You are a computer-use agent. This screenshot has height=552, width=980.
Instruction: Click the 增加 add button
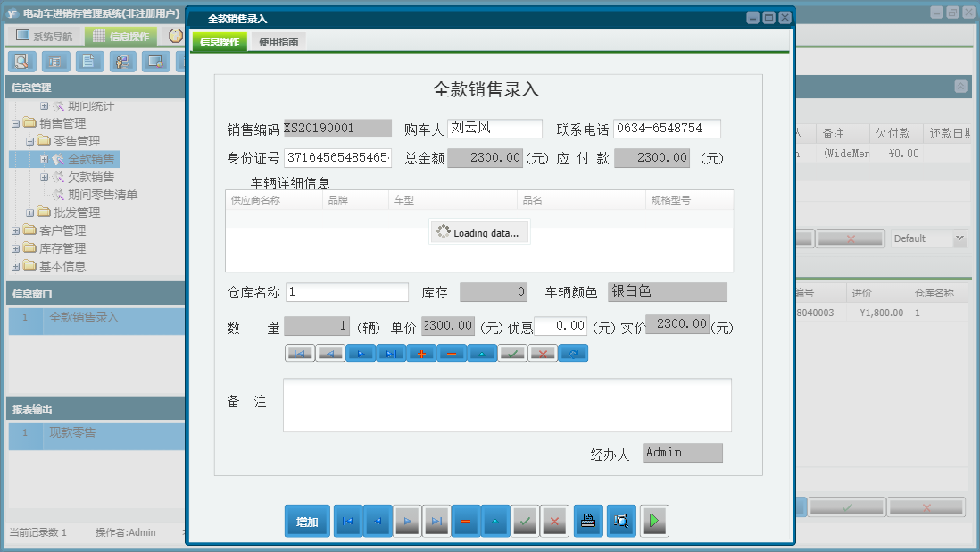(x=307, y=521)
